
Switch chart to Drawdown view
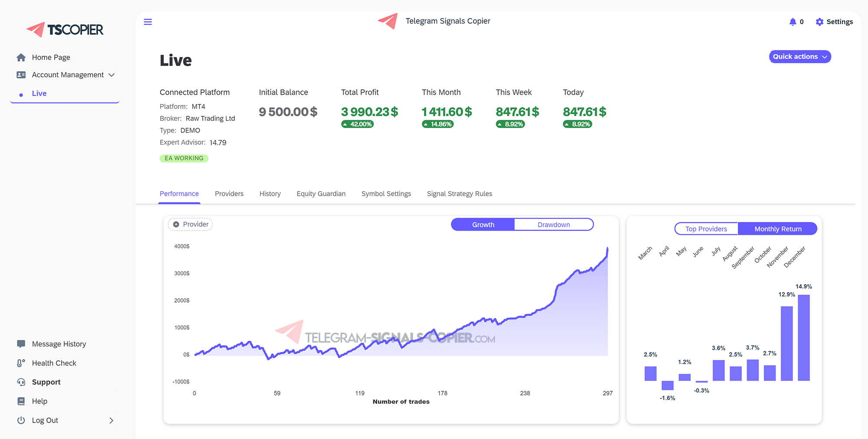coord(553,224)
